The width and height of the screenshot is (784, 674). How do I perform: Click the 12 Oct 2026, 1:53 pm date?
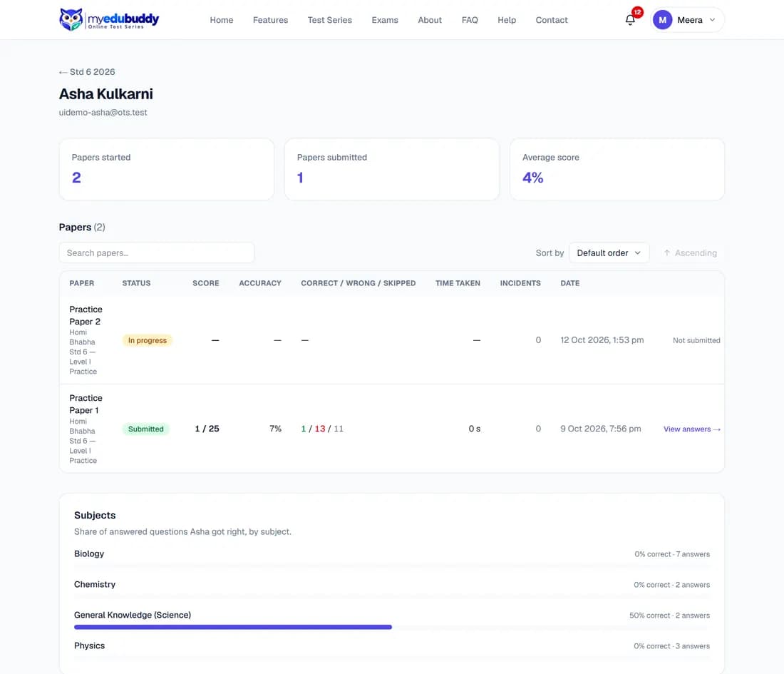point(602,339)
